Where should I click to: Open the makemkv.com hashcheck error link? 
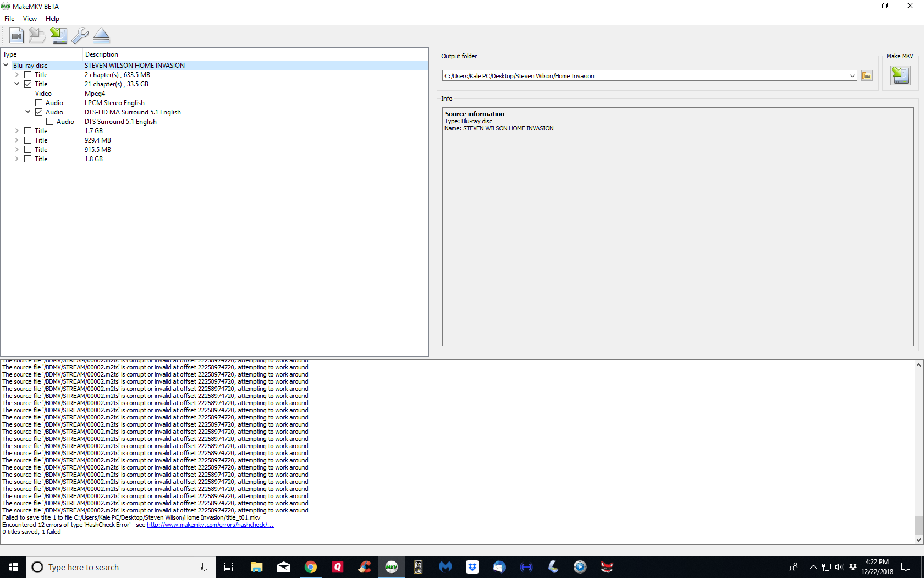210,525
